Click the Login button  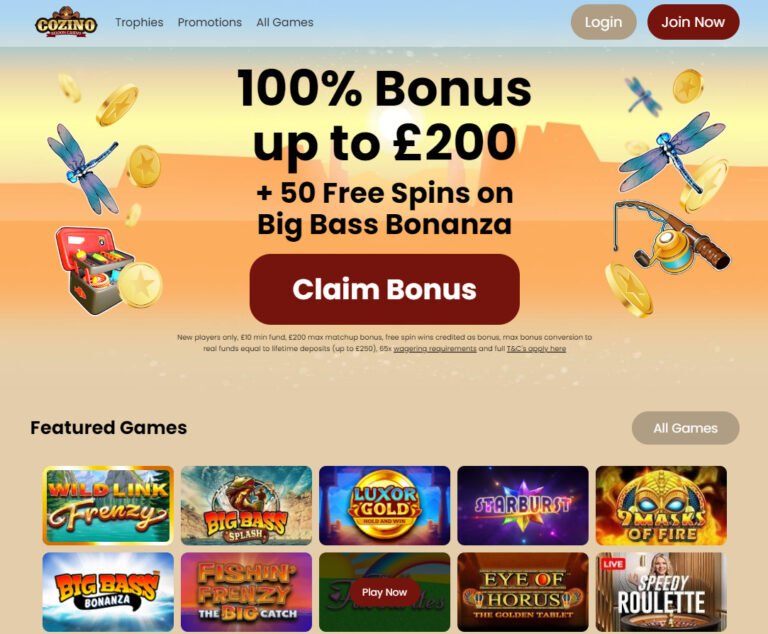tap(603, 22)
